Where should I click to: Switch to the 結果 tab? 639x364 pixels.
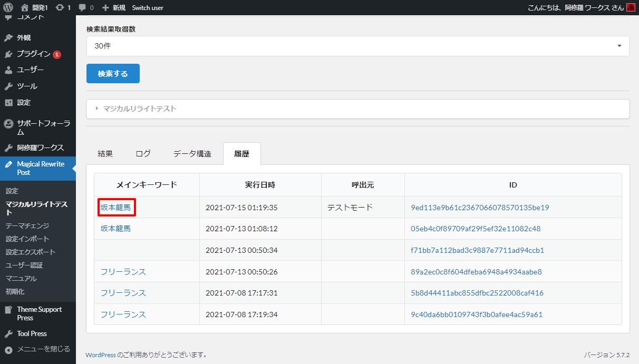(105, 154)
